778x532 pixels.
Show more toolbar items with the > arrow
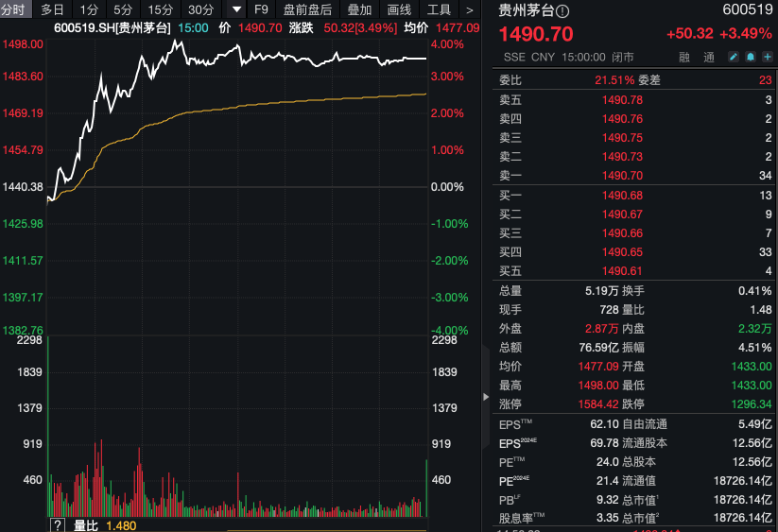point(470,9)
